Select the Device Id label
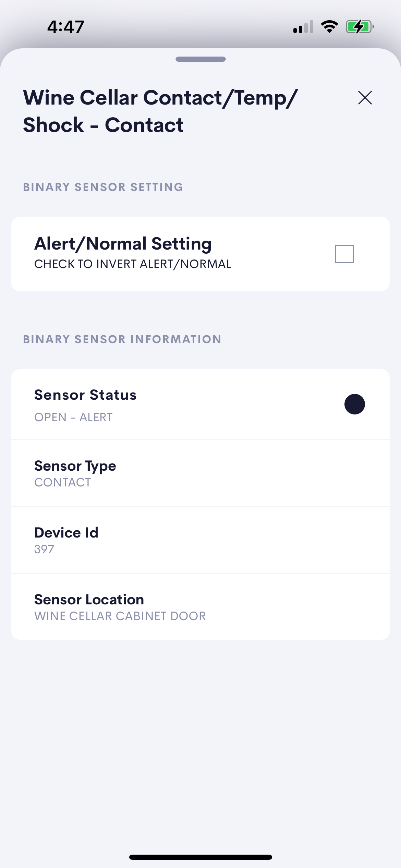 pos(66,533)
